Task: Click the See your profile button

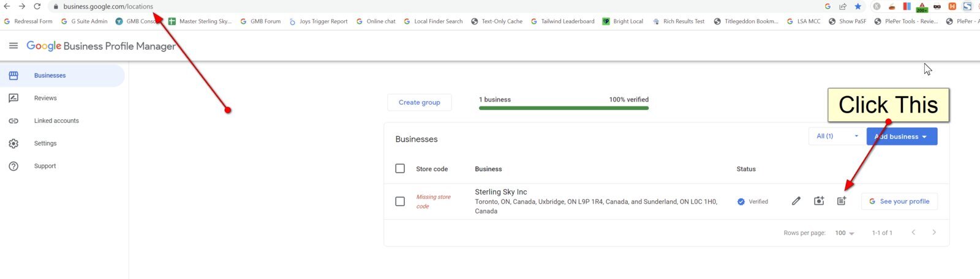Action: [x=899, y=201]
